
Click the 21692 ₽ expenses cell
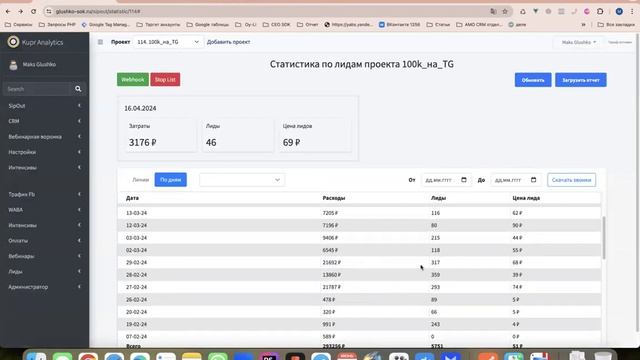331,262
